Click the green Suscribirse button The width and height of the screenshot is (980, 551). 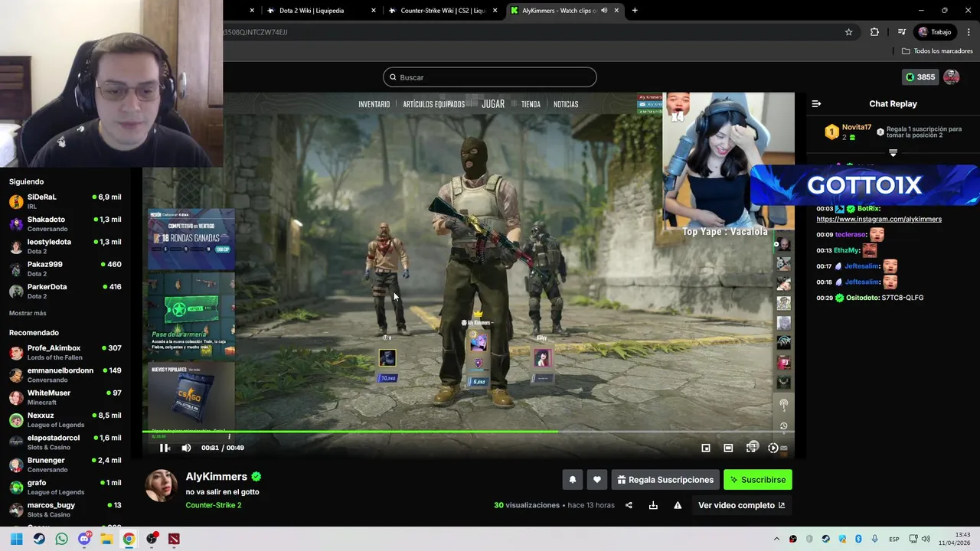(x=758, y=480)
